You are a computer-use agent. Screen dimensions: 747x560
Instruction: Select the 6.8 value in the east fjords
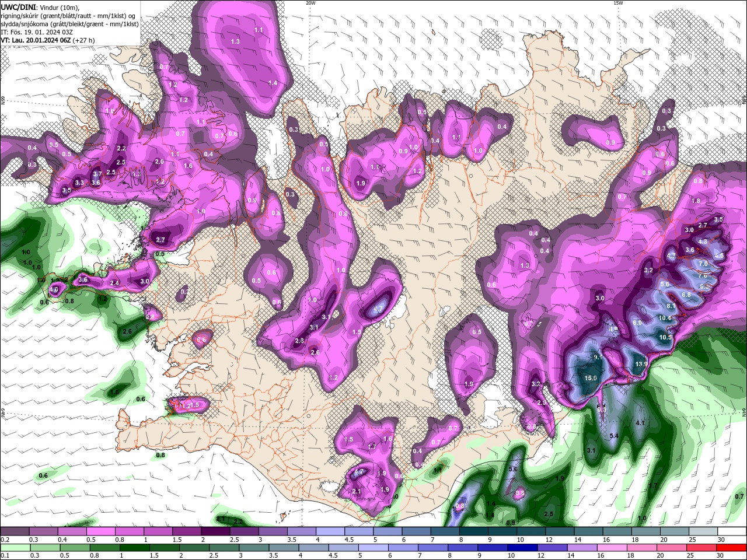pos(686,295)
